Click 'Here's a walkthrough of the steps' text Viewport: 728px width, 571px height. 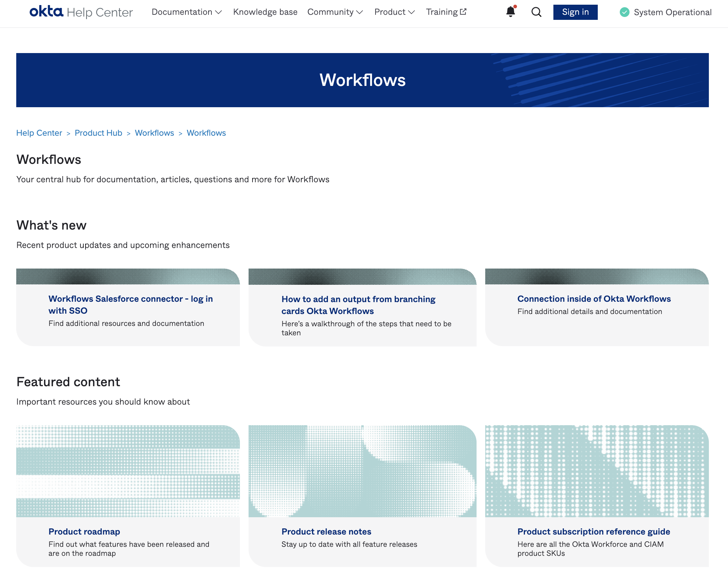pos(367,328)
